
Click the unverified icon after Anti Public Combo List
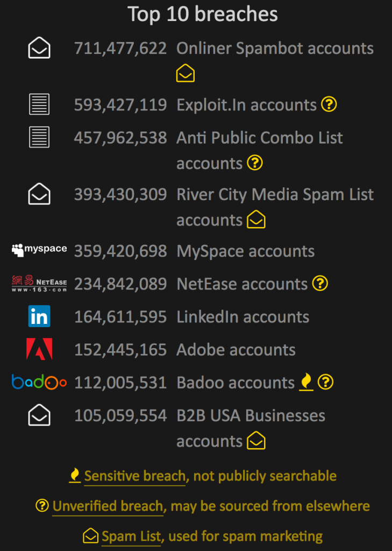(x=255, y=163)
